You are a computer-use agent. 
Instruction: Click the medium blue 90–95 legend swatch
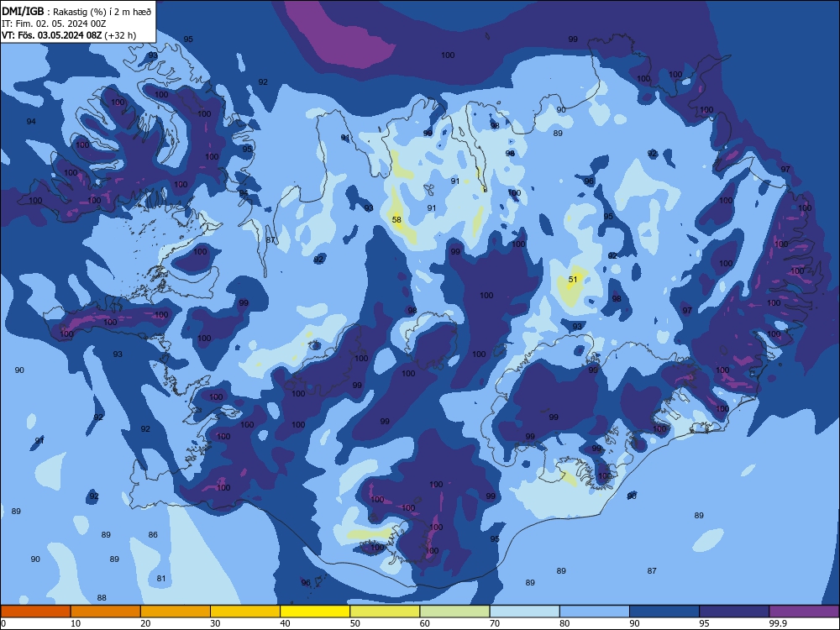[664, 612]
